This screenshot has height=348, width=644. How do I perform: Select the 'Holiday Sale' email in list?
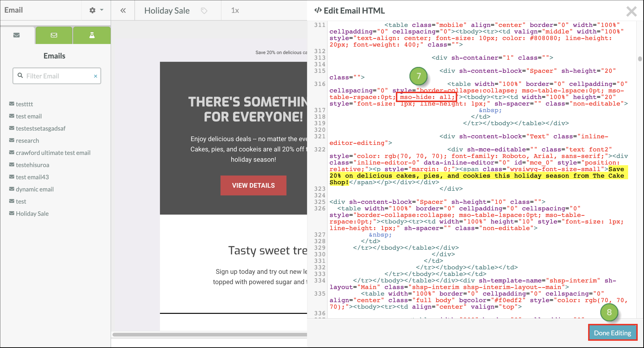click(32, 213)
